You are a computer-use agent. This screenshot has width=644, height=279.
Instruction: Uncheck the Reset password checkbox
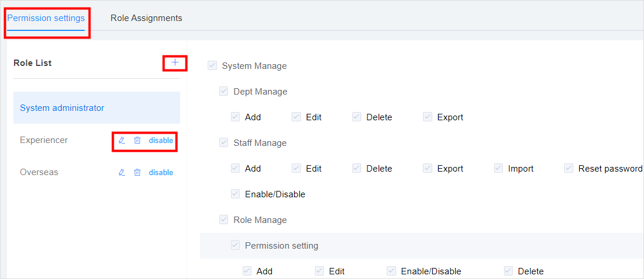pos(569,168)
